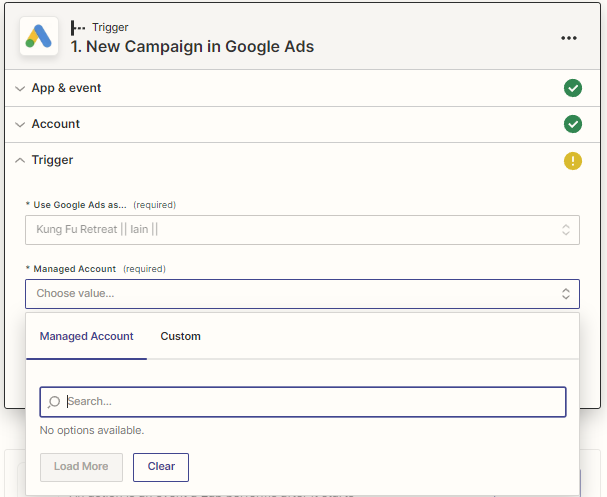
Task: Click the Account green checkmark
Action: (573, 124)
